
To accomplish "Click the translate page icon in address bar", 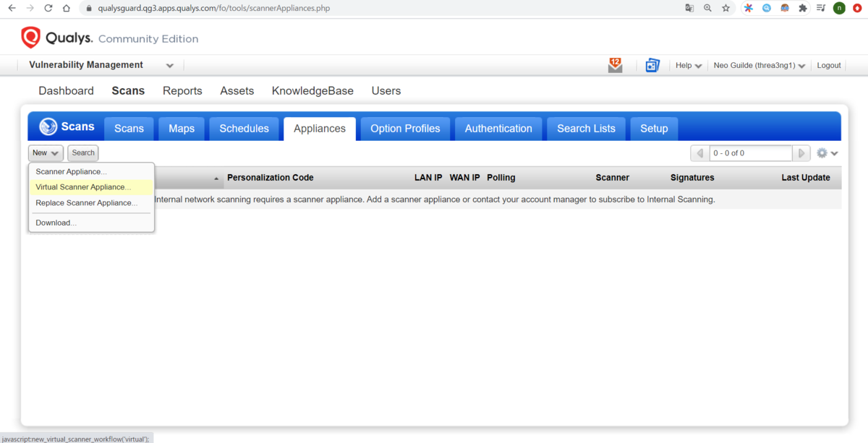I will [x=689, y=9].
